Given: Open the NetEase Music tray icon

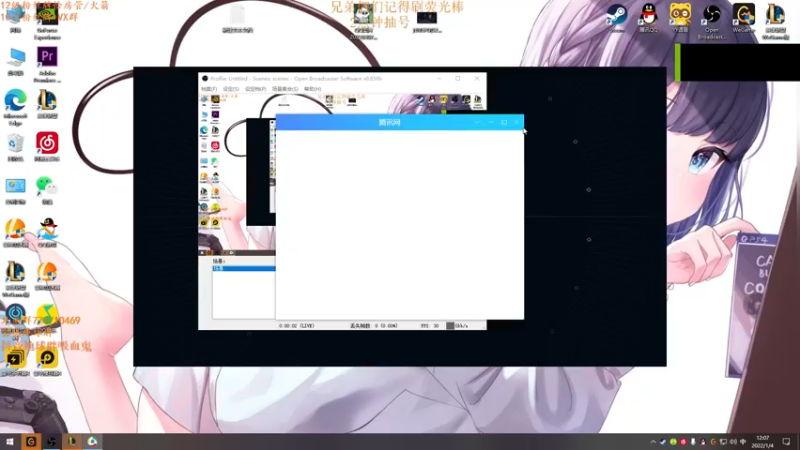Looking at the screenshot, I should pyautogui.click(x=683, y=442).
